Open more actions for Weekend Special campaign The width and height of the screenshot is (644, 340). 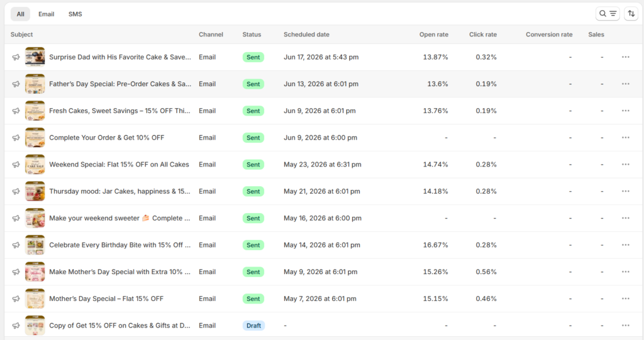[x=626, y=164]
